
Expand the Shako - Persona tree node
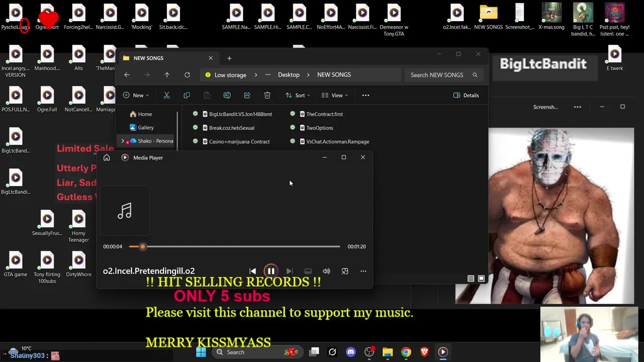(x=123, y=141)
